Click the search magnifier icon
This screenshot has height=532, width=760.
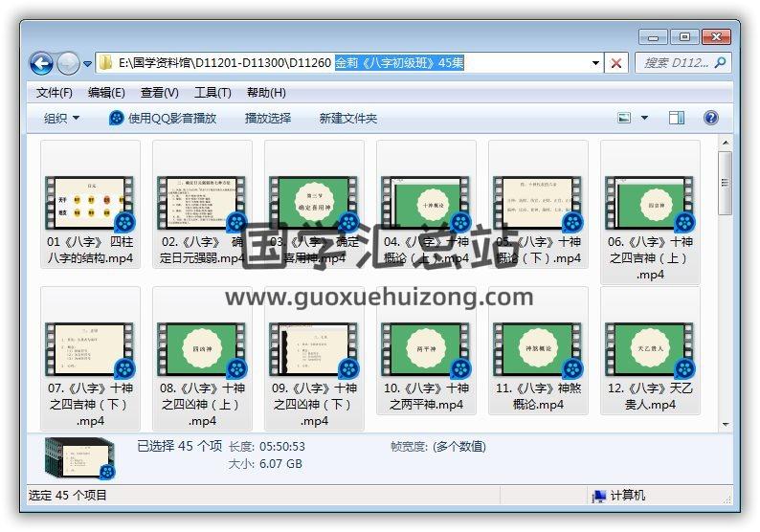720,63
